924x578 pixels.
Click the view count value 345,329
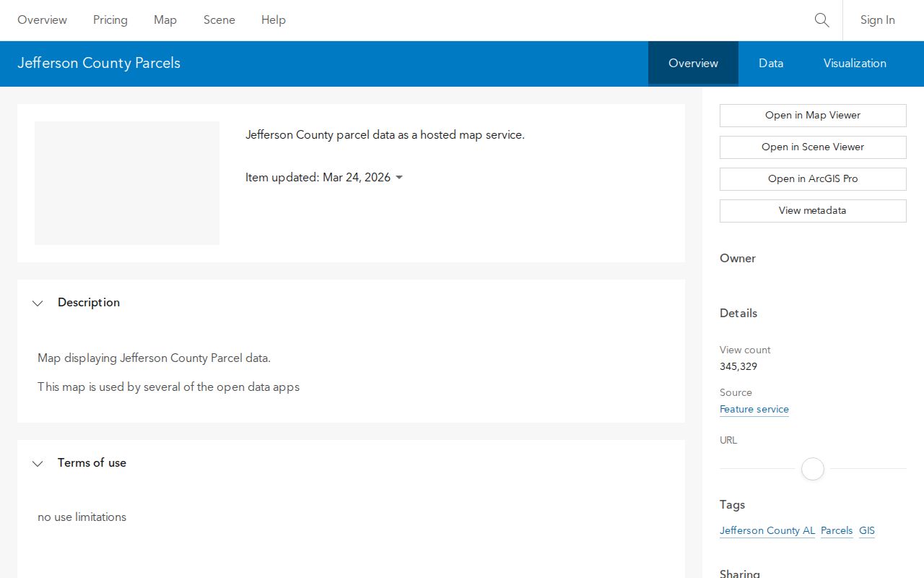click(x=738, y=367)
